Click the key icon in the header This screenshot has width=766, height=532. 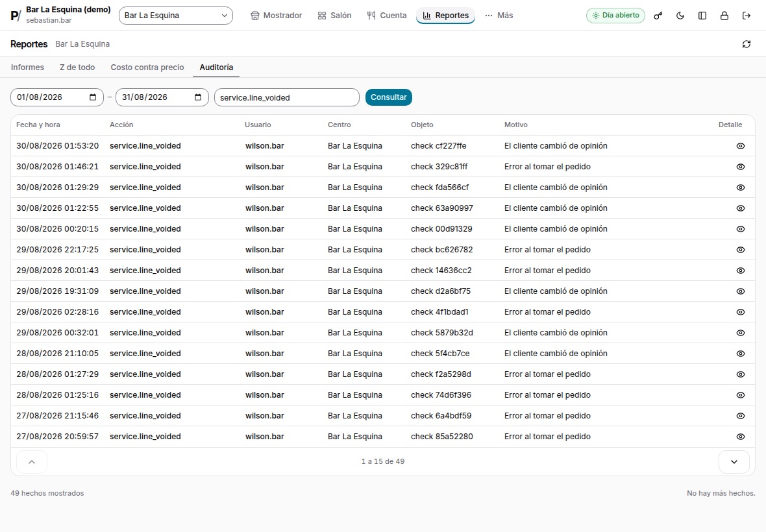point(658,16)
